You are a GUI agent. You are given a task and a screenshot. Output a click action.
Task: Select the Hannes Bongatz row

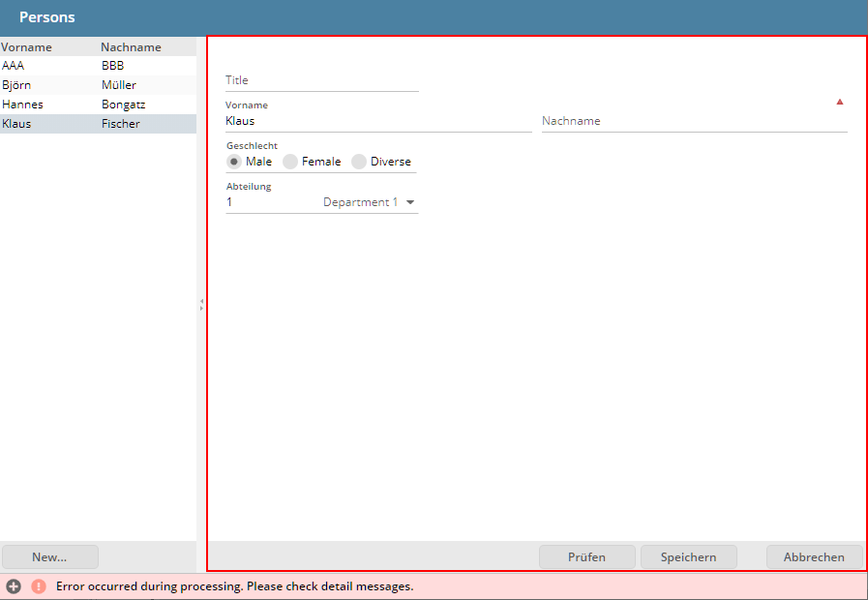[97, 105]
